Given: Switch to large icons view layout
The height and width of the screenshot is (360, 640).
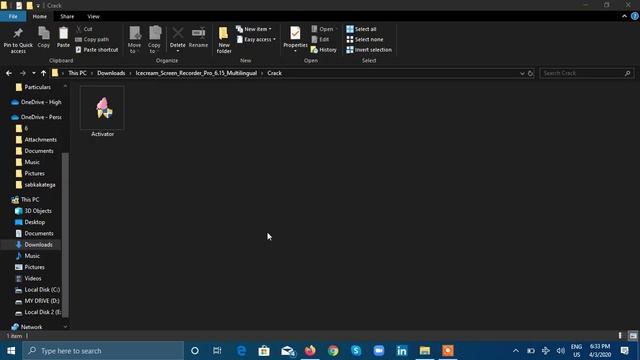Looking at the screenshot, I should point(633,336).
